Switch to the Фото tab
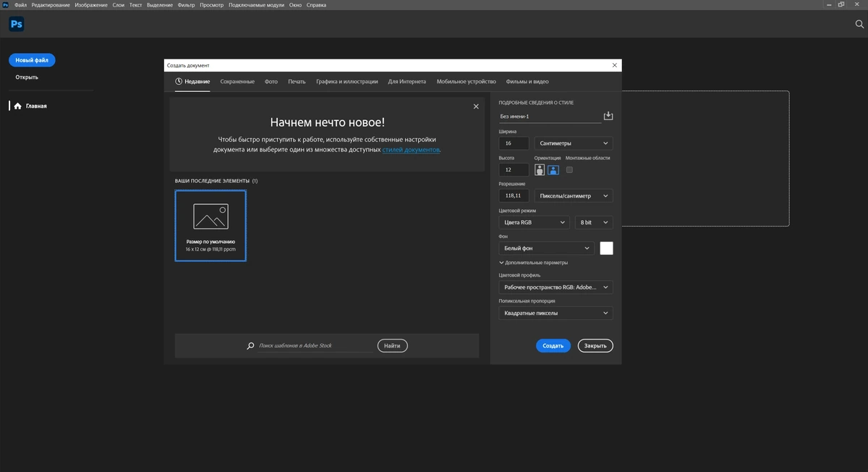The image size is (868, 472). pyautogui.click(x=271, y=82)
